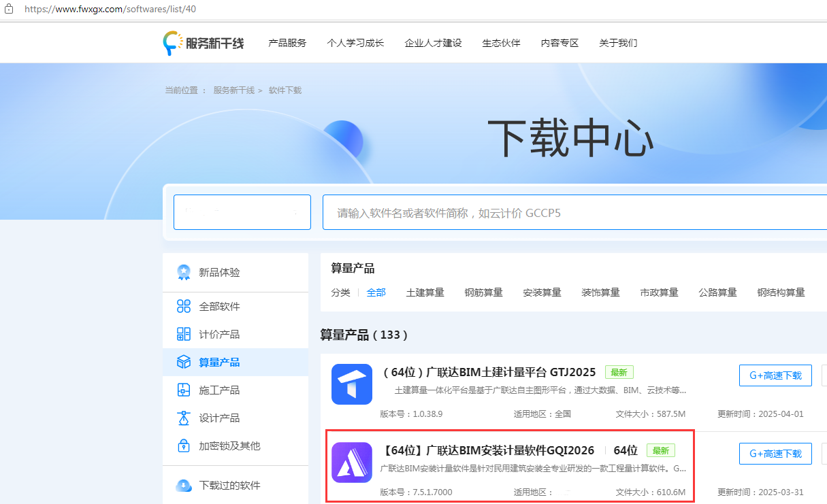Click the GTJ2025 description text

point(540,390)
